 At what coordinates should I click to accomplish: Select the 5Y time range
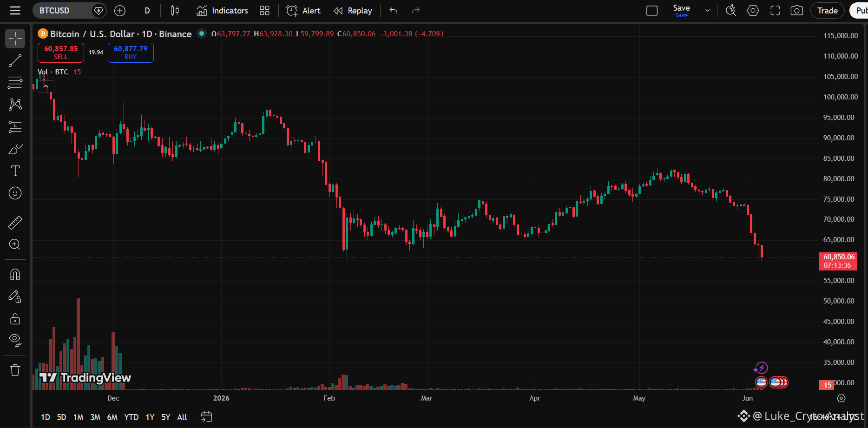click(166, 417)
